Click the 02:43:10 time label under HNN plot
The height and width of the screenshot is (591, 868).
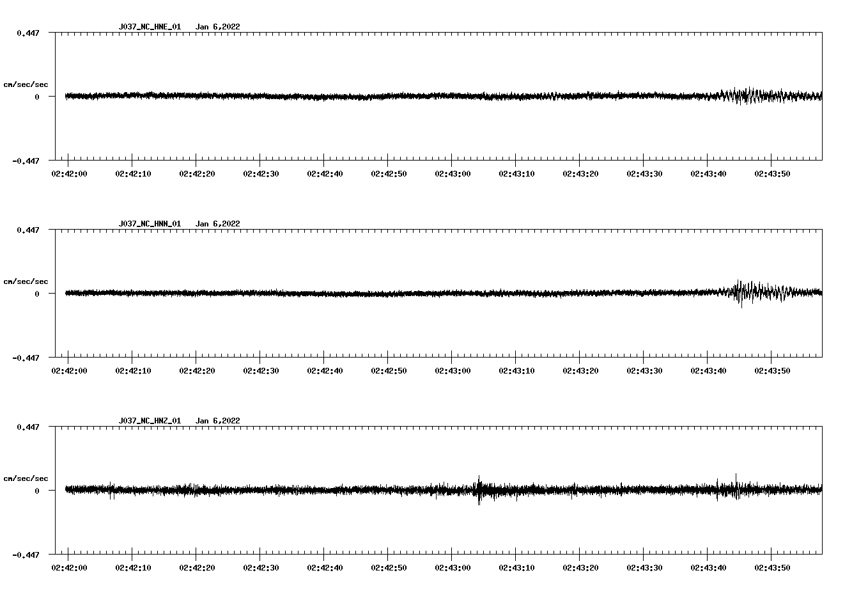click(x=516, y=371)
